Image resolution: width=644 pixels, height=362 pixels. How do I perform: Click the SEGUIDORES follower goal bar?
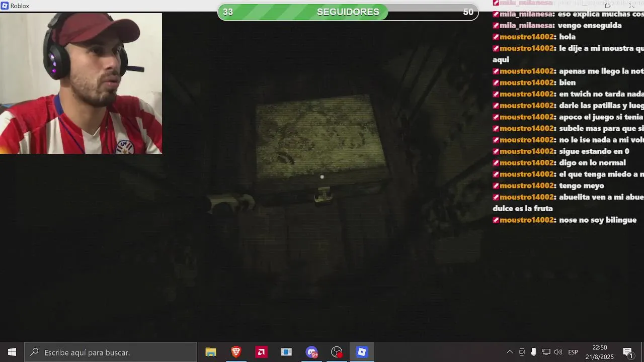click(348, 12)
